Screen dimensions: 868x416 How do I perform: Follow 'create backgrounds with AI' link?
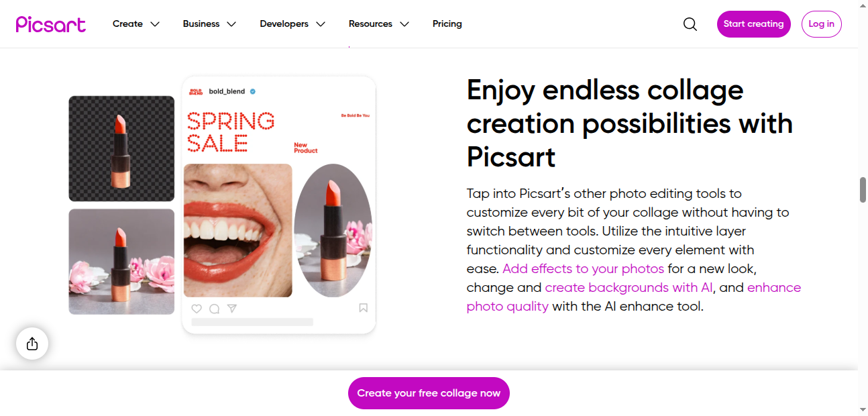629,288
